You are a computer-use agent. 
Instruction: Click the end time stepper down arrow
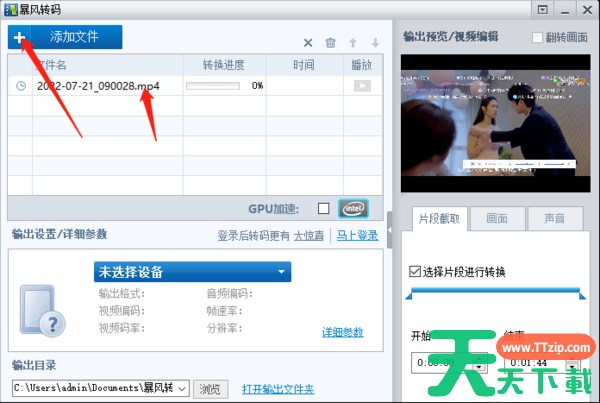572,367
